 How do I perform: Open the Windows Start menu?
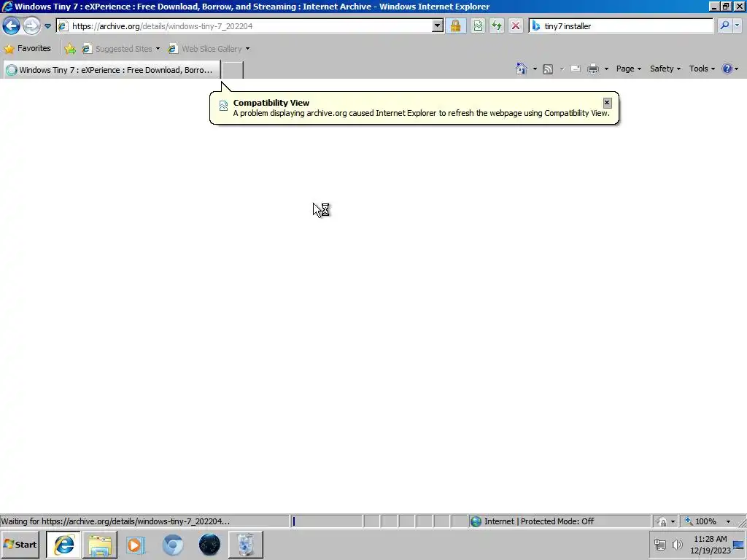pyautogui.click(x=20, y=544)
